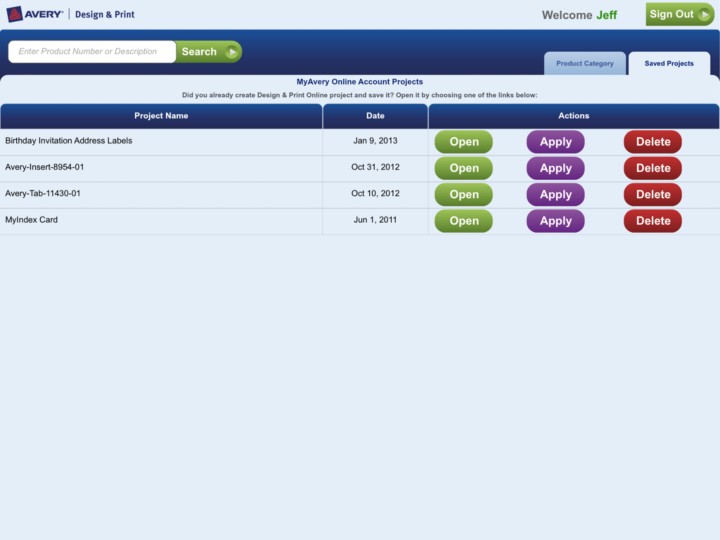Delete the Birthday Invitation Address Labels project
The image size is (720, 540).
point(652,142)
